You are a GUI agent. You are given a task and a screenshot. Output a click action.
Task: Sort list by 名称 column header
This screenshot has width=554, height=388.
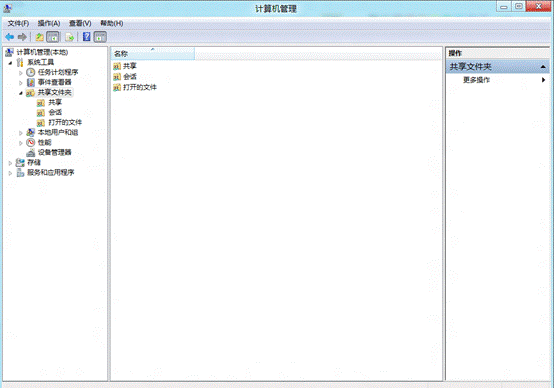click(x=153, y=54)
